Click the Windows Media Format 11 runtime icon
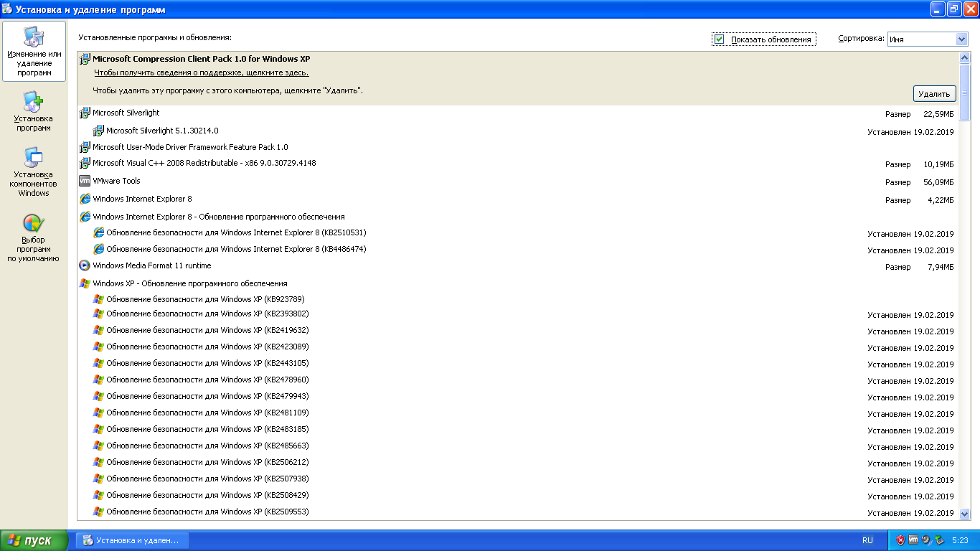 pos(85,265)
